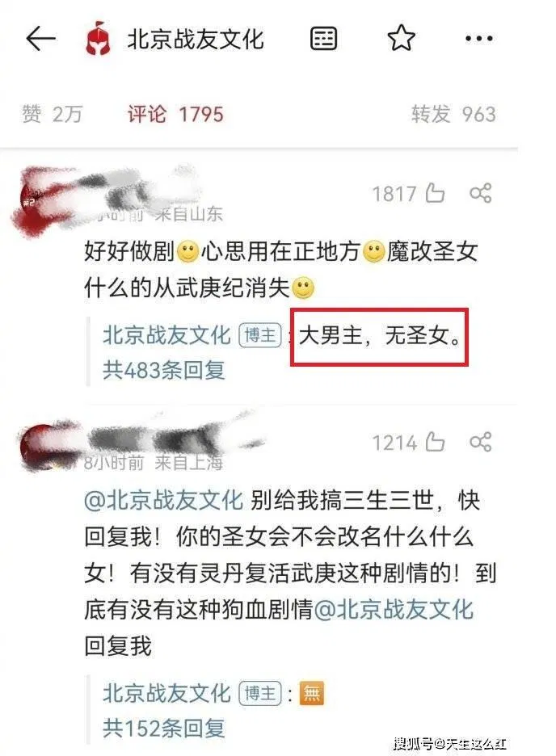Tap the orange 無 emoji reply
556x756 pixels.
pos(312,693)
